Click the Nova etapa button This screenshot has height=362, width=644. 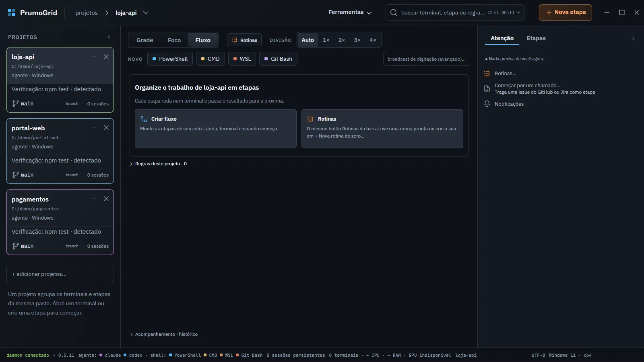coord(566,12)
